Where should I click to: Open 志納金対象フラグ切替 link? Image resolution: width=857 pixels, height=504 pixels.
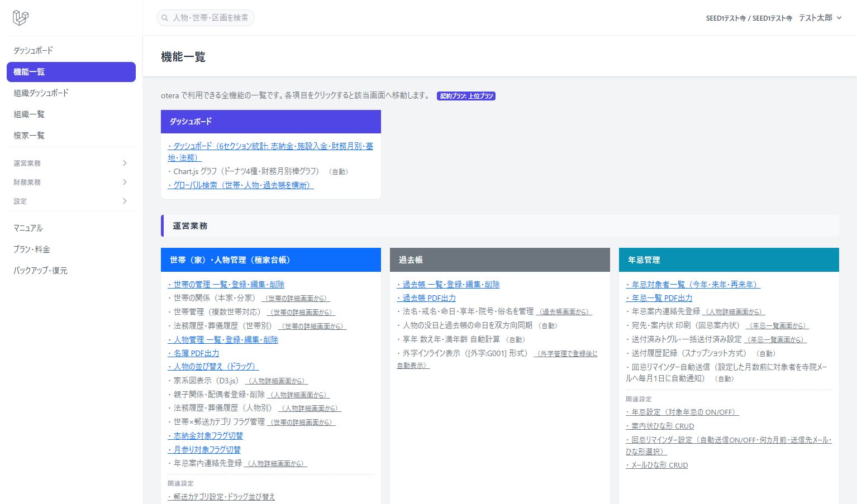tap(206, 436)
